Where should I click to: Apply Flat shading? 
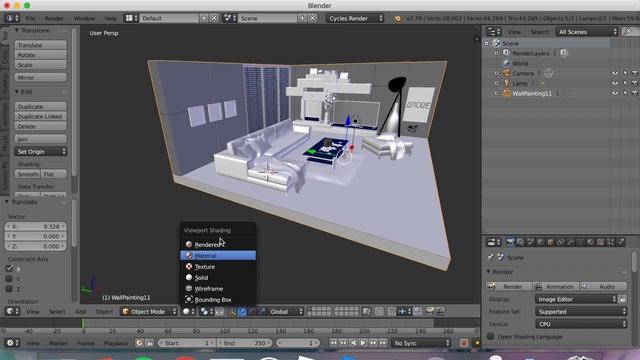(x=53, y=174)
